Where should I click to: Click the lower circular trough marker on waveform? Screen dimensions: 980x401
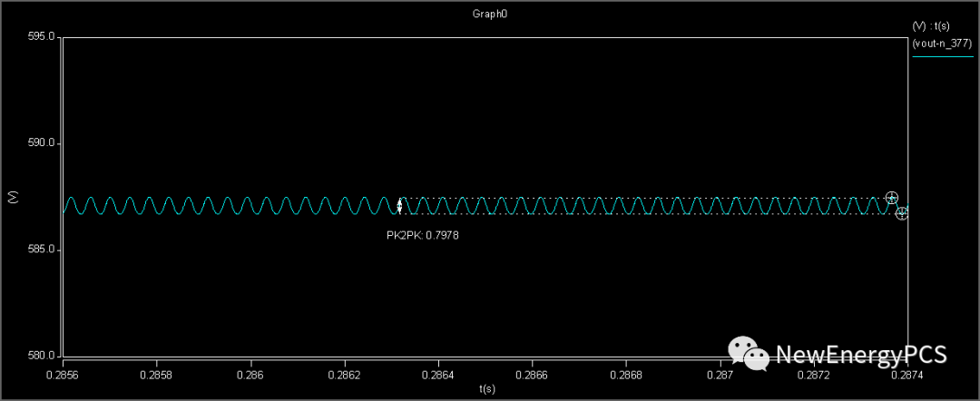coord(901,213)
